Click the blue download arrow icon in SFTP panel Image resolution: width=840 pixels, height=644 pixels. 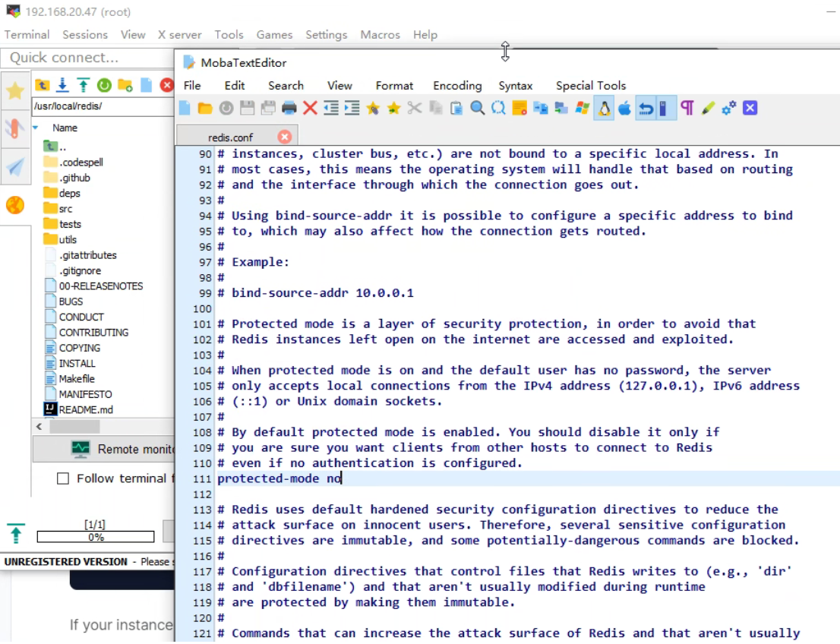point(63,84)
